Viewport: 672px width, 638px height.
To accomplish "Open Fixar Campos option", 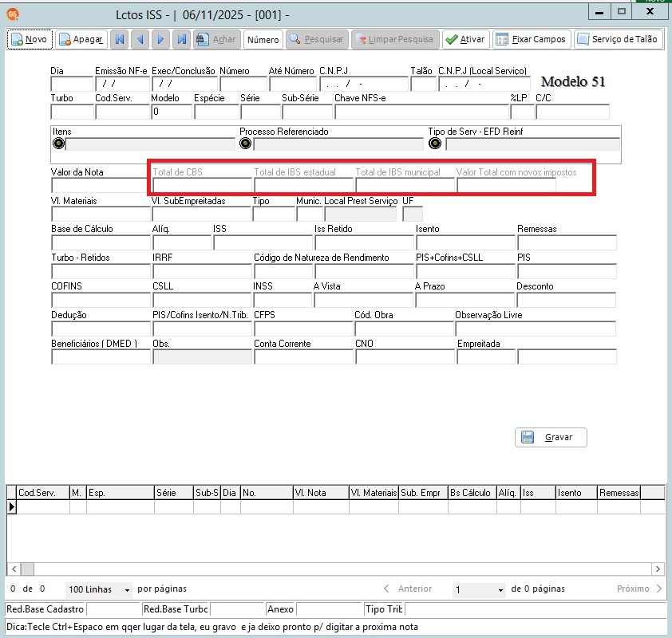I will click(532, 39).
